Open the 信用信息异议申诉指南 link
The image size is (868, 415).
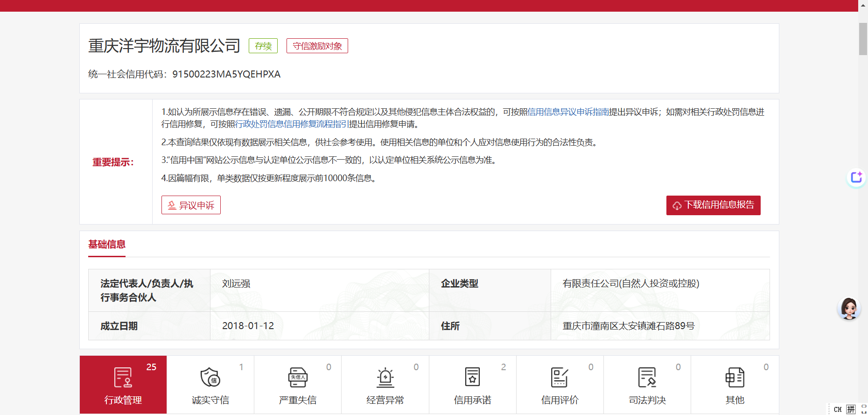[568, 112]
